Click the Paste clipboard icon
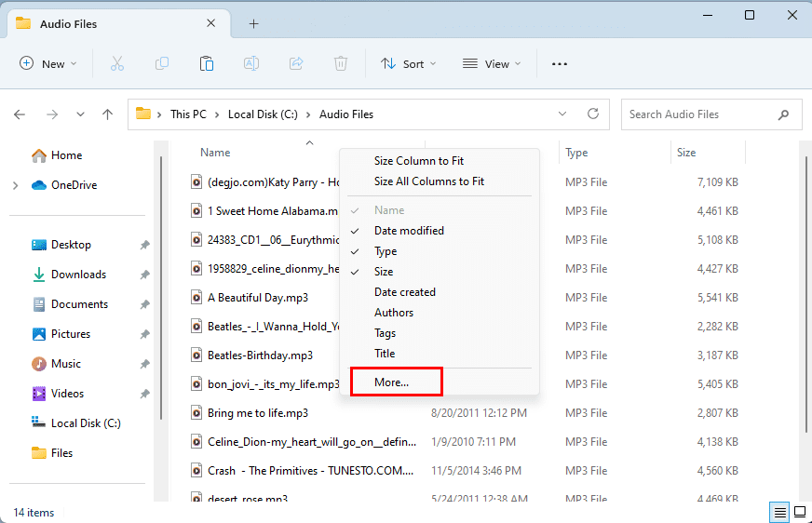The width and height of the screenshot is (812, 523). [207, 63]
